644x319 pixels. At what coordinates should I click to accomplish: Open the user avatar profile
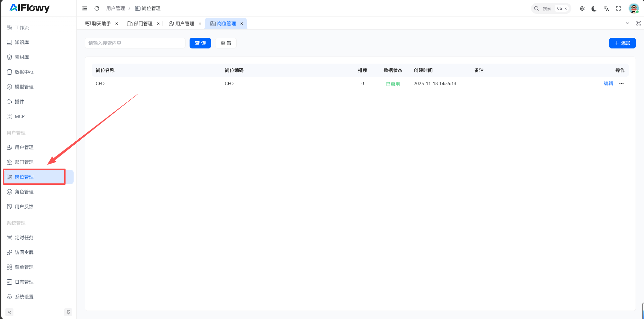(x=634, y=8)
